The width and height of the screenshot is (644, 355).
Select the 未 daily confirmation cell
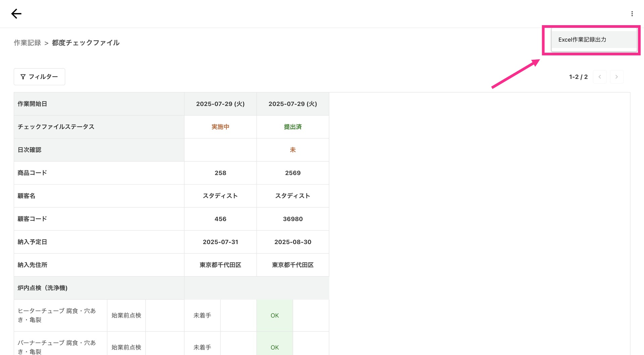[293, 150]
